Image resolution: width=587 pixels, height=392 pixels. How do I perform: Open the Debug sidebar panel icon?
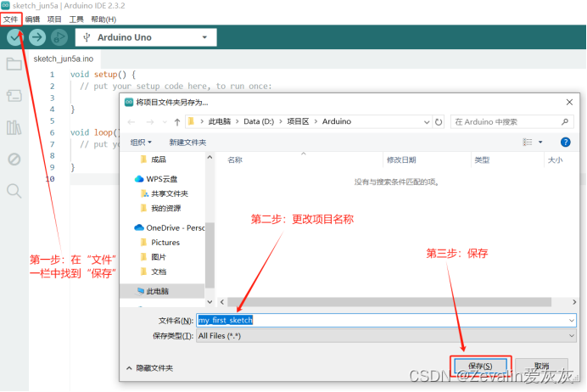click(14, 160)
